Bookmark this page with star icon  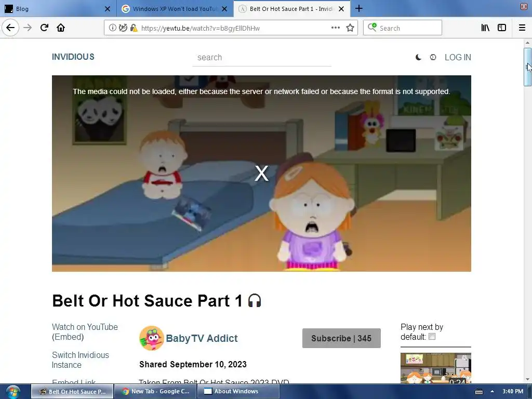click(x=350, y=28)
